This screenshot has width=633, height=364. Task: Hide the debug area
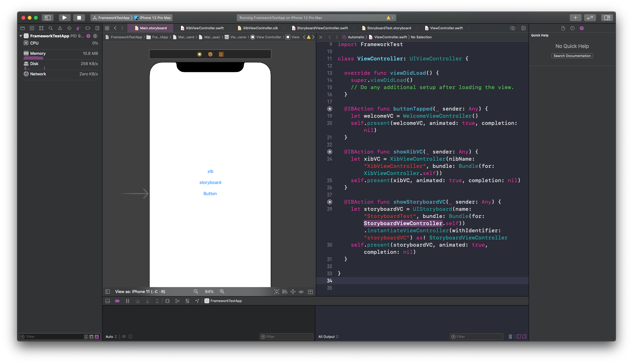pos(107,301)
